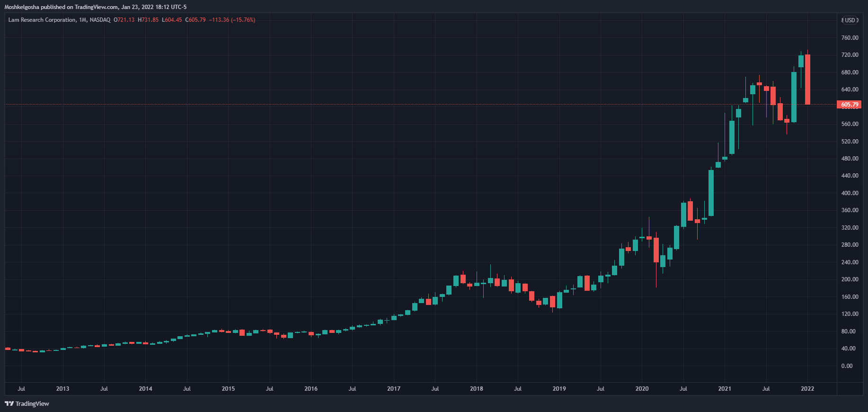Click the USD currency label
This screenshot has width=868, height=412.
click(850, 20)
